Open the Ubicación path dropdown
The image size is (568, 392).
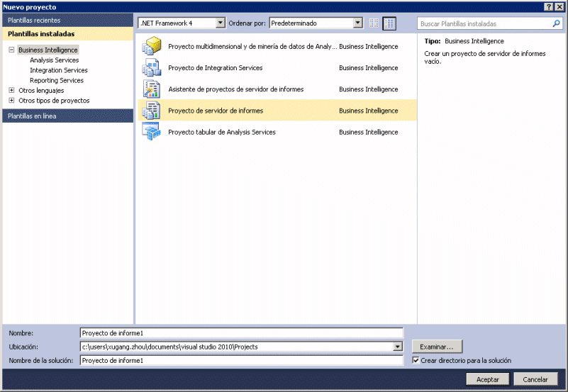397,347
